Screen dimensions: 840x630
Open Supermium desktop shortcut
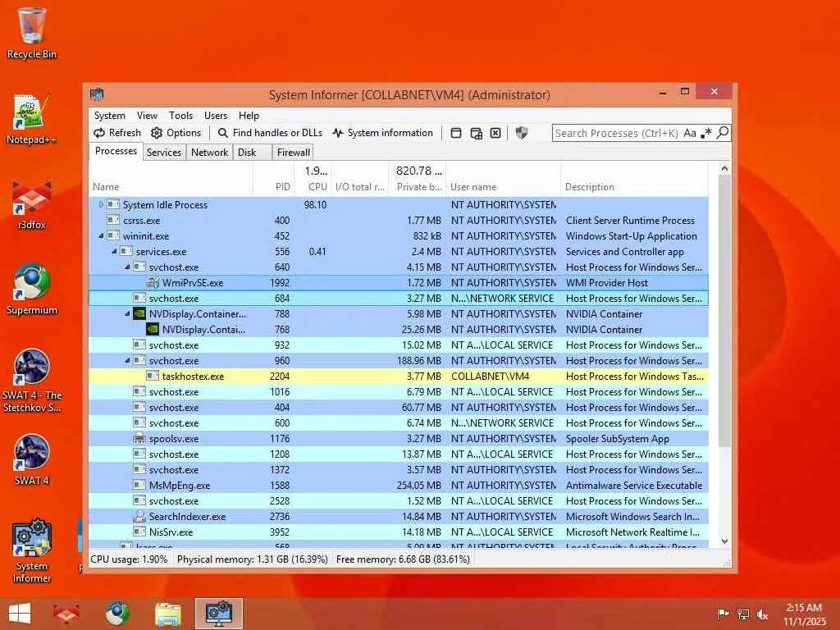tap(32, 290)
